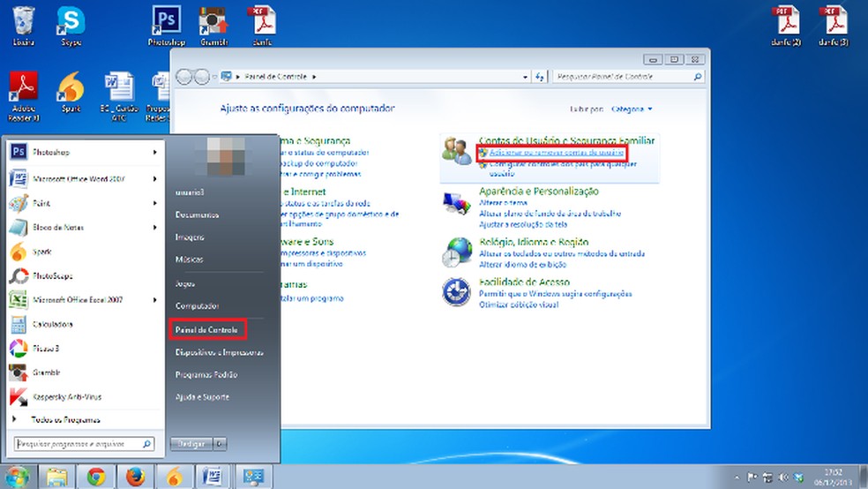Open Dispositivos e Impressoras from Start menu
The height and width of the screenshot is (489, 868).
coord(220,352)
